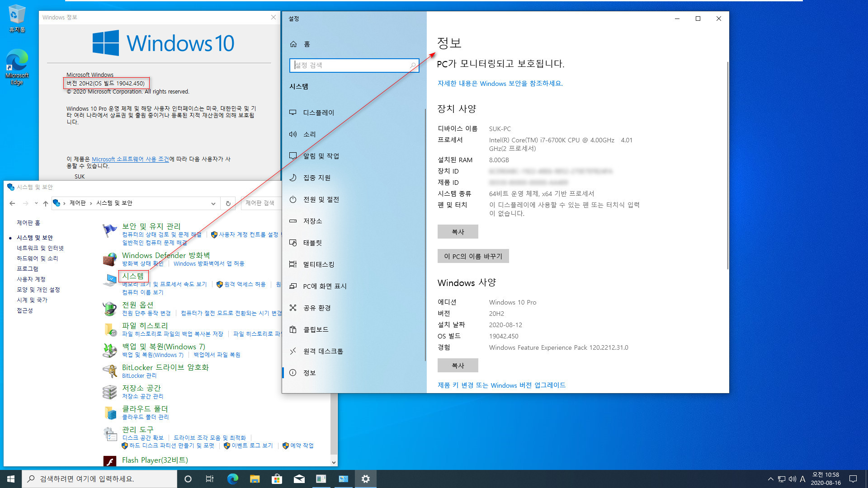Select Programs (프로그램) category

point(28,269)
